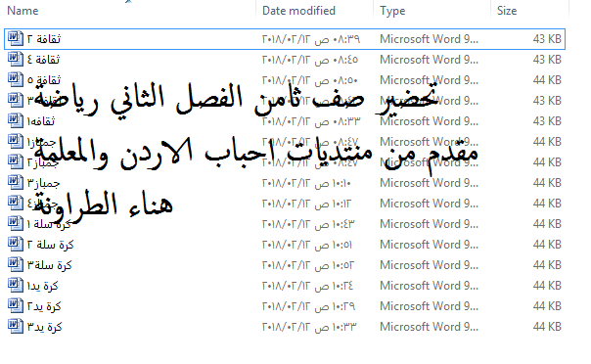Click the Word icon next to جمباز٣
The image size is (591, 364).
click(16, 183)
